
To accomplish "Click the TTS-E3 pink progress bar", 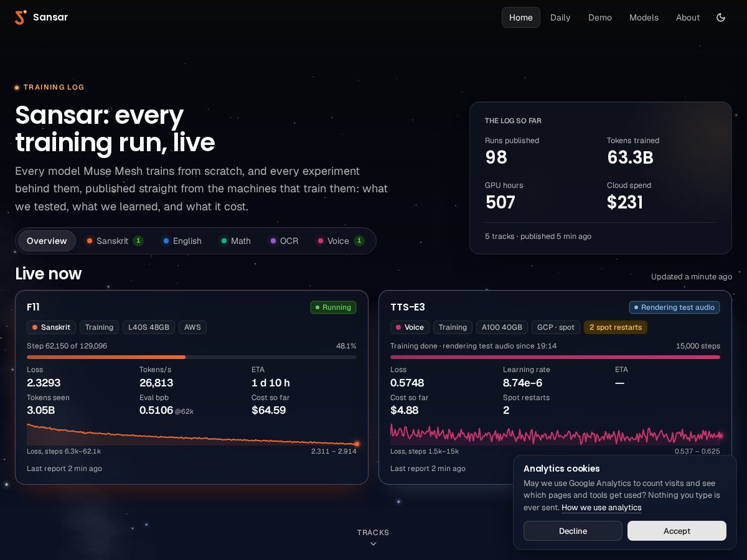I will [x=555, y=357].
